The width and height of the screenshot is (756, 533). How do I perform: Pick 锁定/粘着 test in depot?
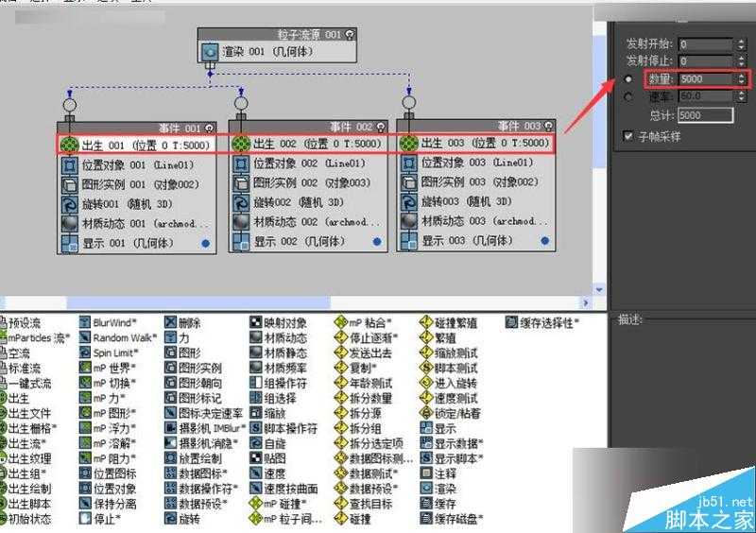[x=451, y=413]
